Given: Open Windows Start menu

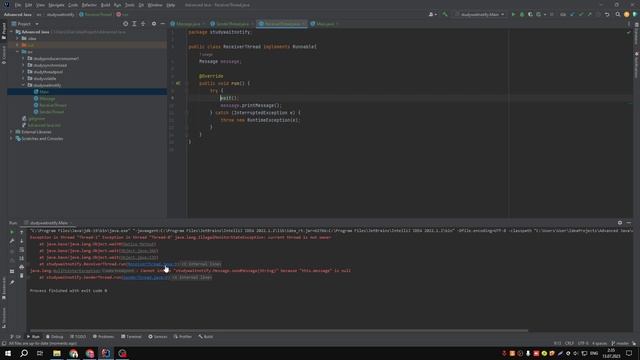Looking at the screenshot, I should point(8,353).
